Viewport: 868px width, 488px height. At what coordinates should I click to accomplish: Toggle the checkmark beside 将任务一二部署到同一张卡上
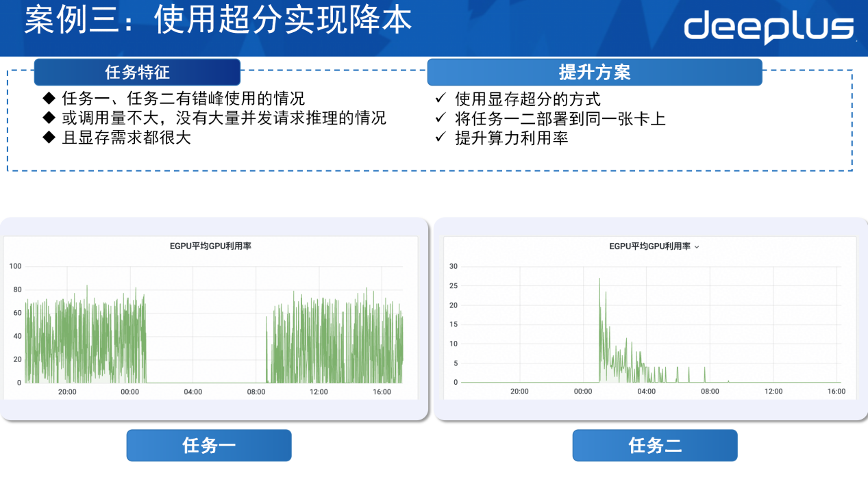click(x=441, y=118)
